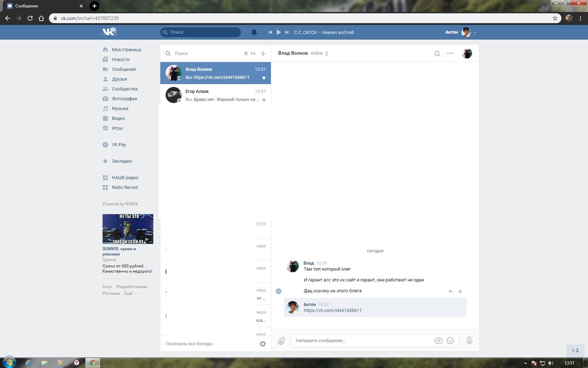The width and height of the screenshot is (588, 368).
Task: Open the Егор Алаев conversation
Action: 215,95
